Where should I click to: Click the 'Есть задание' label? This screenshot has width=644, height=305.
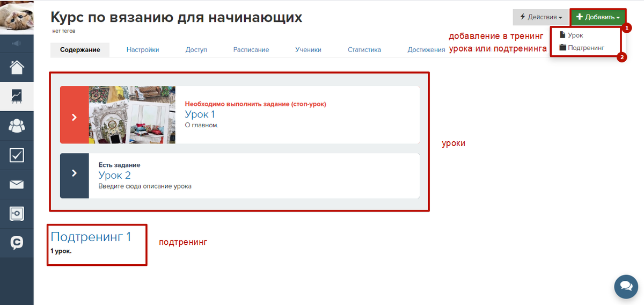[120, 165]
